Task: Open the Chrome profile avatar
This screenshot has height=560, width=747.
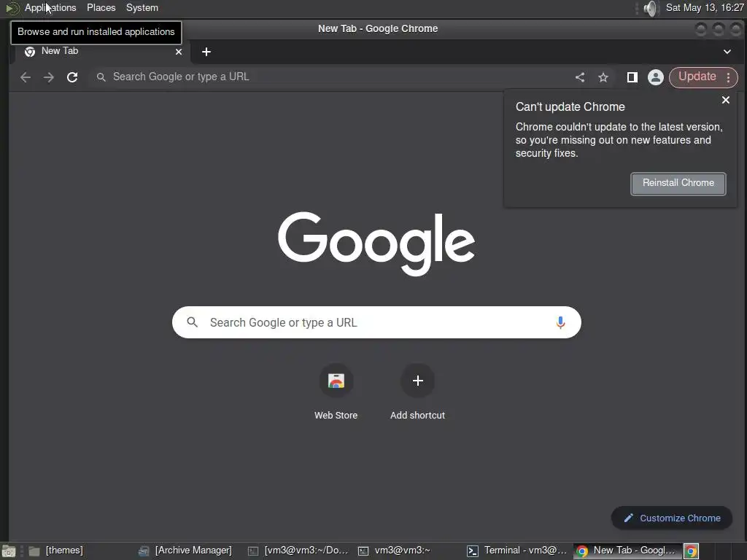Action: [656, 77]
